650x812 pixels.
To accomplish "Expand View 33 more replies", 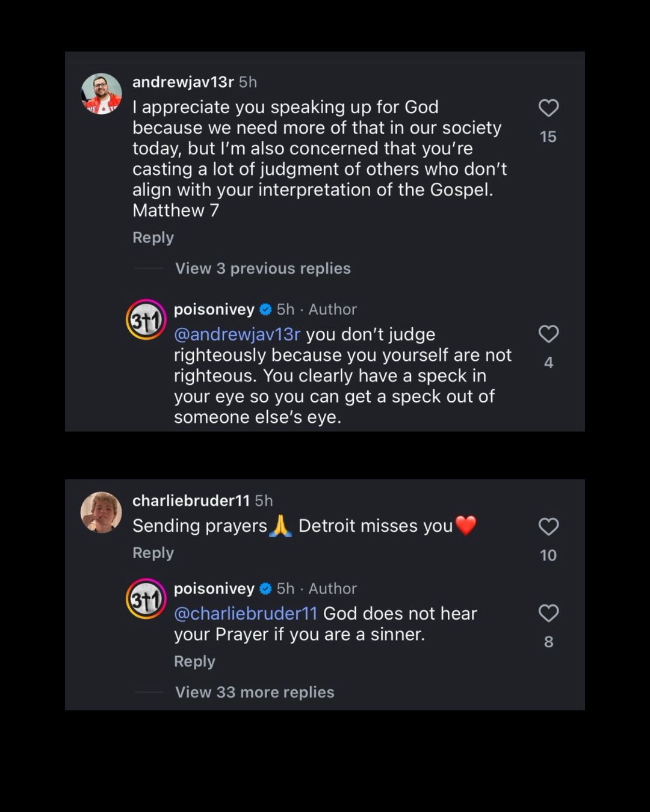I will click(x=255, y=692).
